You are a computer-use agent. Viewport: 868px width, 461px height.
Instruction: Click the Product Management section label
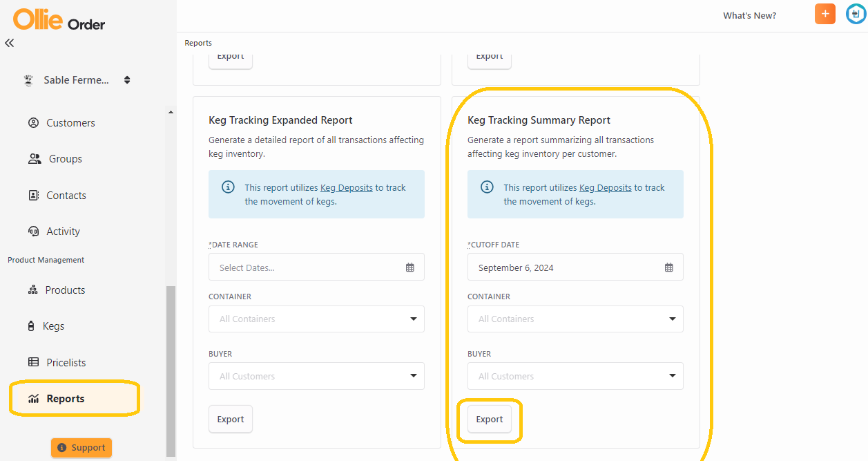tap(46, 261)
